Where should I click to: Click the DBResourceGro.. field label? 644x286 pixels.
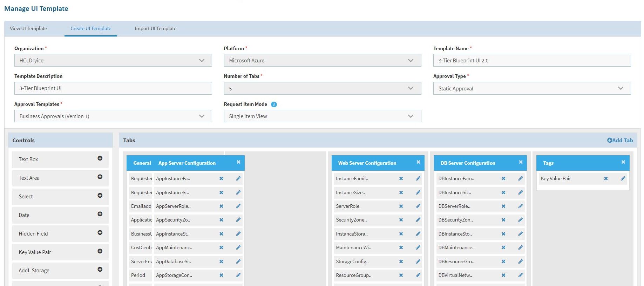[456, 261]
